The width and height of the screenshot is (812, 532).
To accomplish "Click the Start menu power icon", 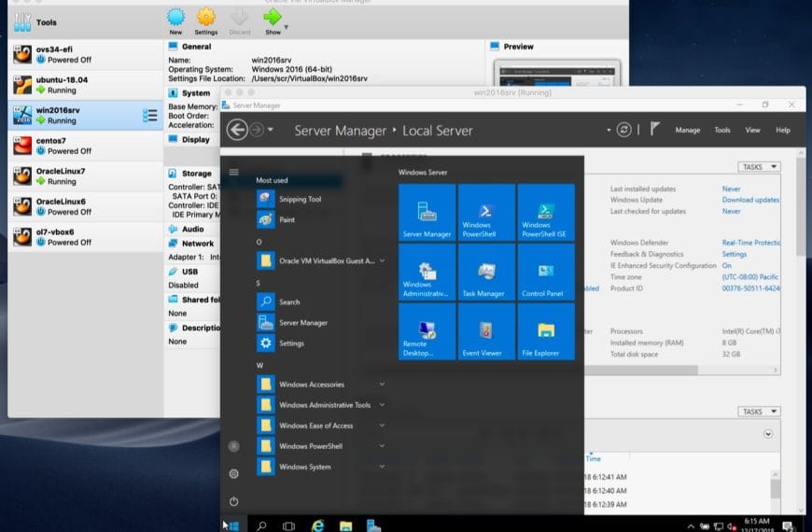I will [x=234, y=501].
